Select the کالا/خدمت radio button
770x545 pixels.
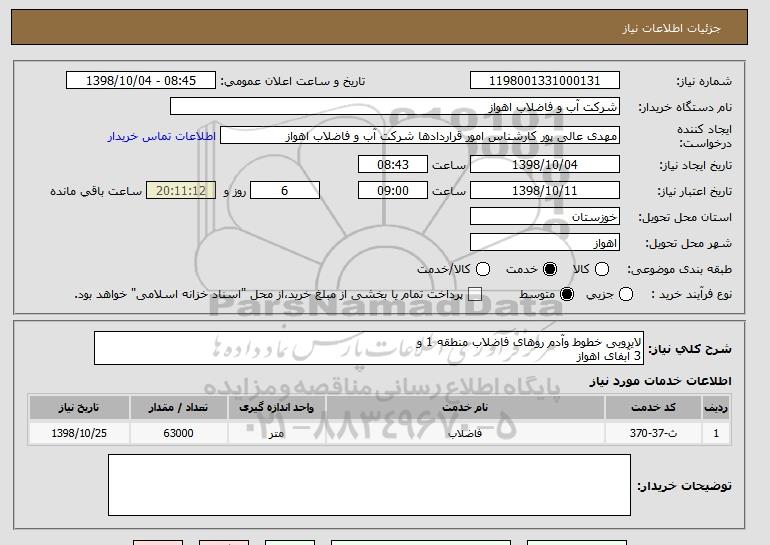pos(483,269)
